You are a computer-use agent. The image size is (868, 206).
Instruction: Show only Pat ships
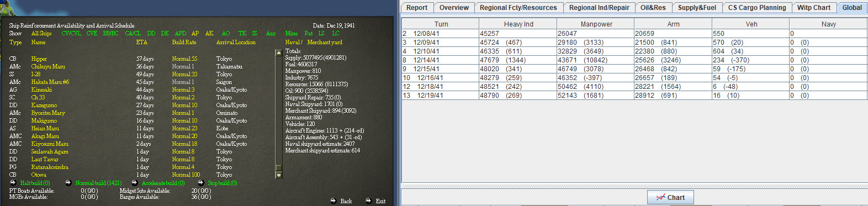click(x=309, y=33)
